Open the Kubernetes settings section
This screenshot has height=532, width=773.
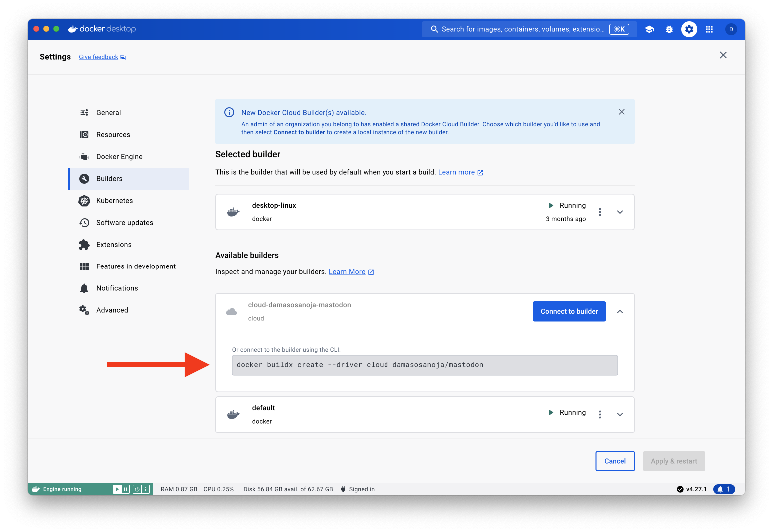point(114,201)
